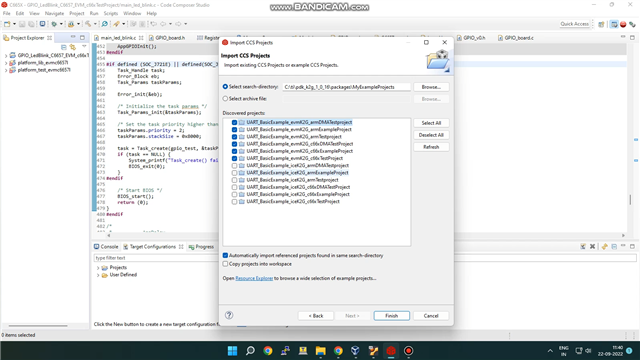The width and height of the screenshot is (640, 360).
Task: Enable Copy projects into workspace
Action: pos(225,264)
